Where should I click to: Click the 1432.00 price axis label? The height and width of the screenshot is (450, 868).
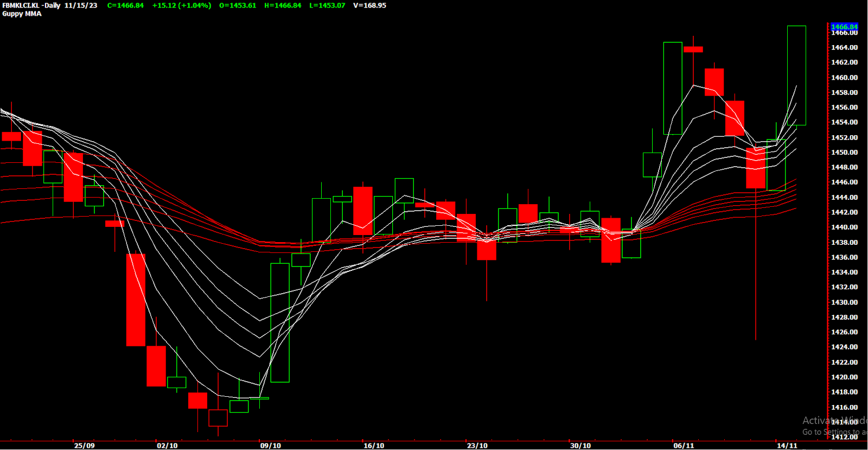(x=845, y=287)
